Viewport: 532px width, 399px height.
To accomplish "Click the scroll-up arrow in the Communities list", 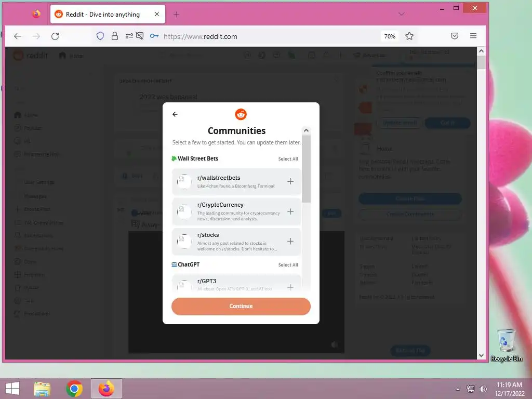I will [x=306, y=130].
